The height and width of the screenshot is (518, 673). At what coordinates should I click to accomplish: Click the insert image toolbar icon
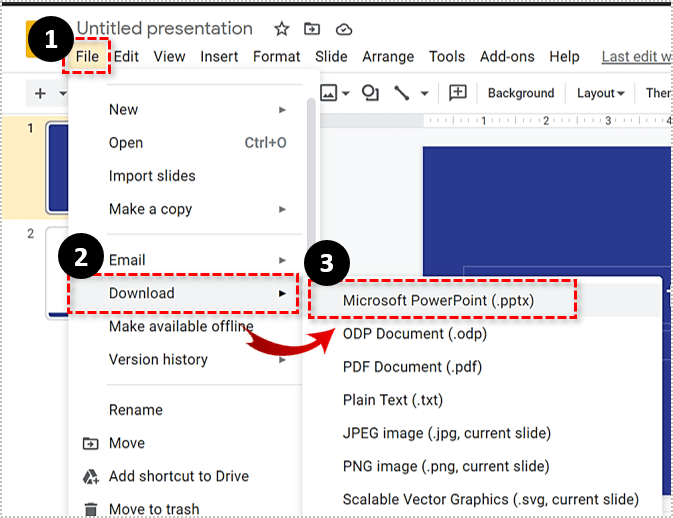tap(329, 93)
